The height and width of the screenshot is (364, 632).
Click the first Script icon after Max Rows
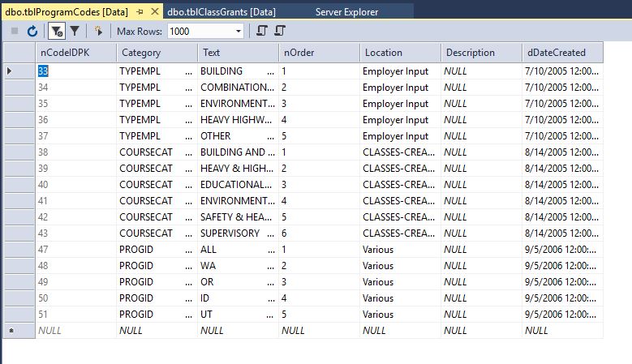[x=261, y=31]
